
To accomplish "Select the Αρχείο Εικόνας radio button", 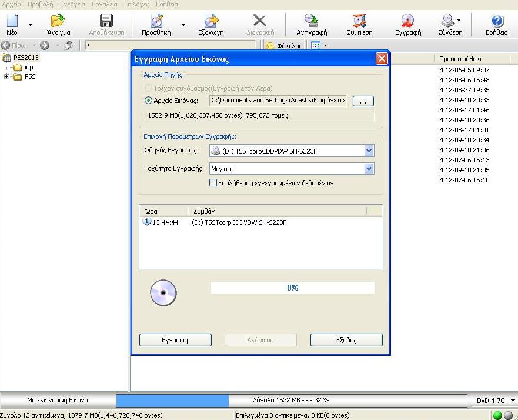I will (x=148, y=101).
